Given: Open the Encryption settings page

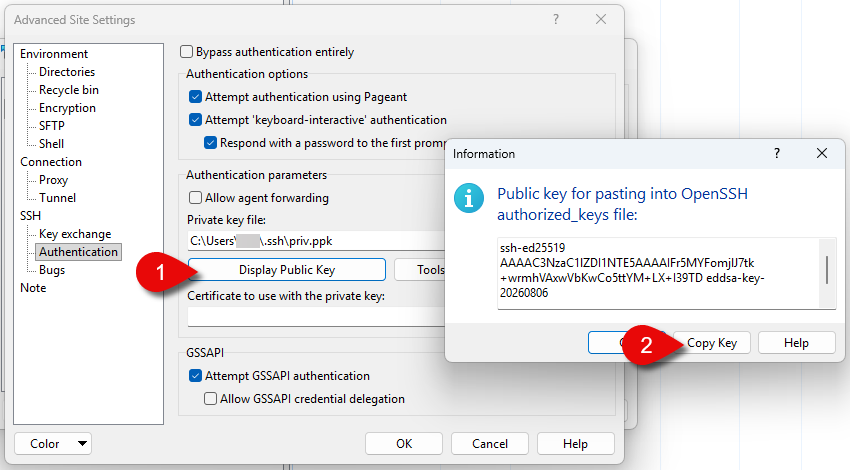Looking at the screenshot, I should click(67, 108).
